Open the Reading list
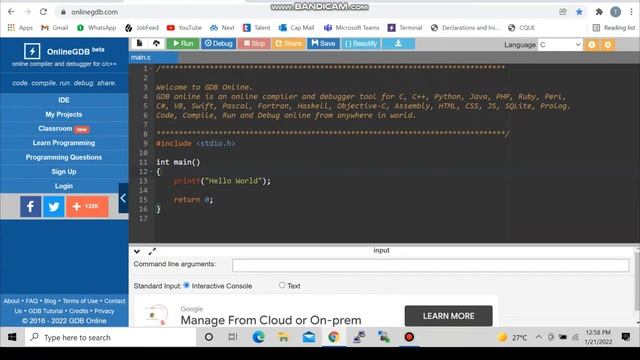The width and height of the screenshot is (640, 360). coord(614,28)
